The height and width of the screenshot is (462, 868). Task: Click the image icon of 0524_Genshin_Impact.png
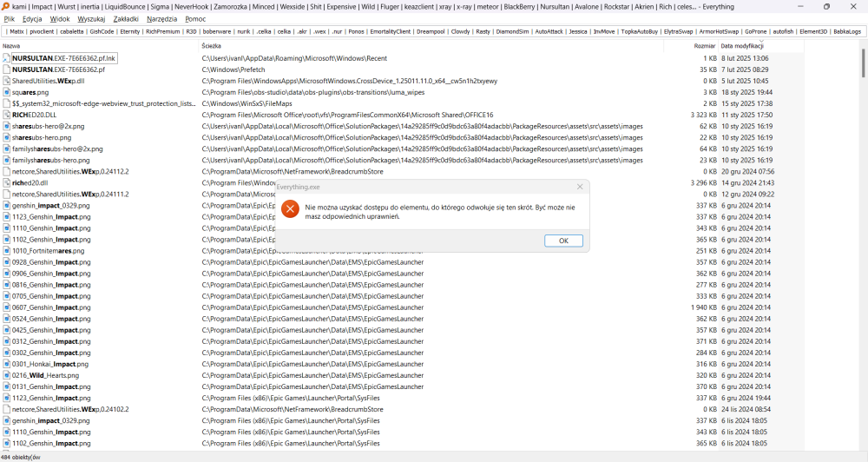click(x=7, y=319)
